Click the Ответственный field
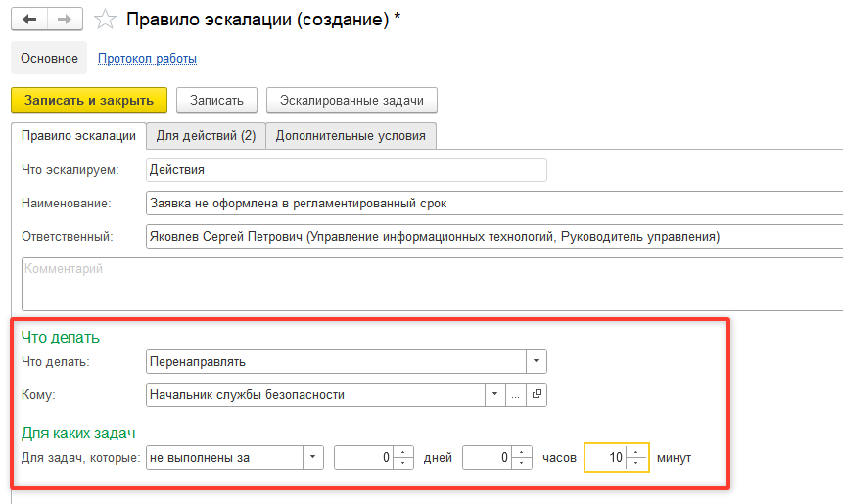 coord(494,237)
